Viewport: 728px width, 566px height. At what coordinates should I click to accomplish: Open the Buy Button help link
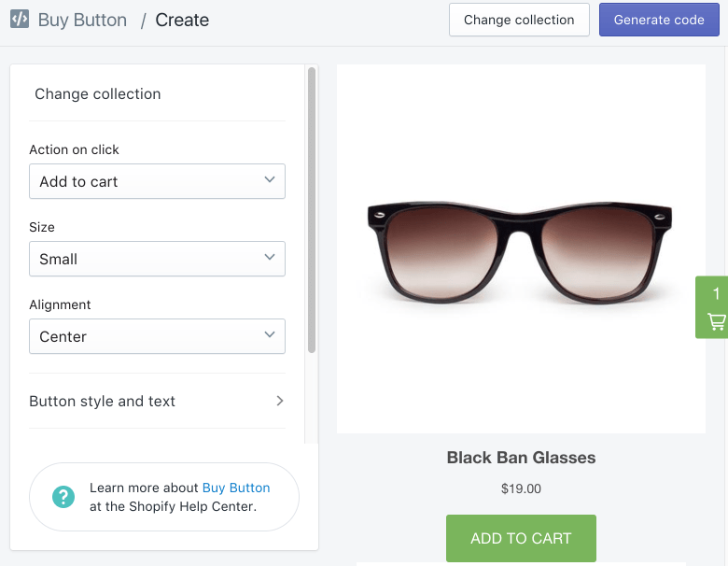tap(236, 488)
